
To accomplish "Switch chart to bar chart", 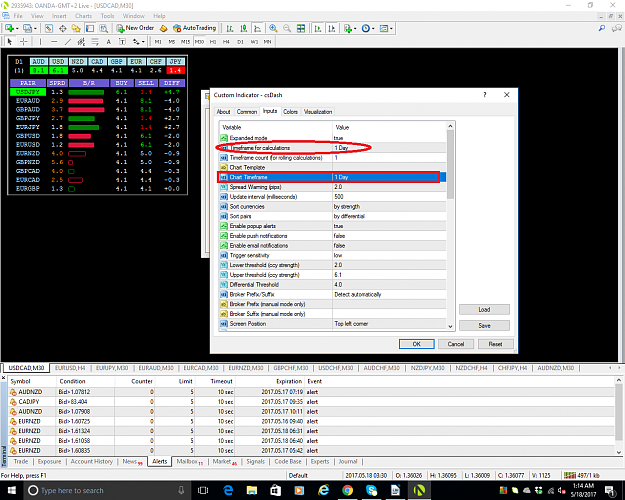I will pos(230,28).
